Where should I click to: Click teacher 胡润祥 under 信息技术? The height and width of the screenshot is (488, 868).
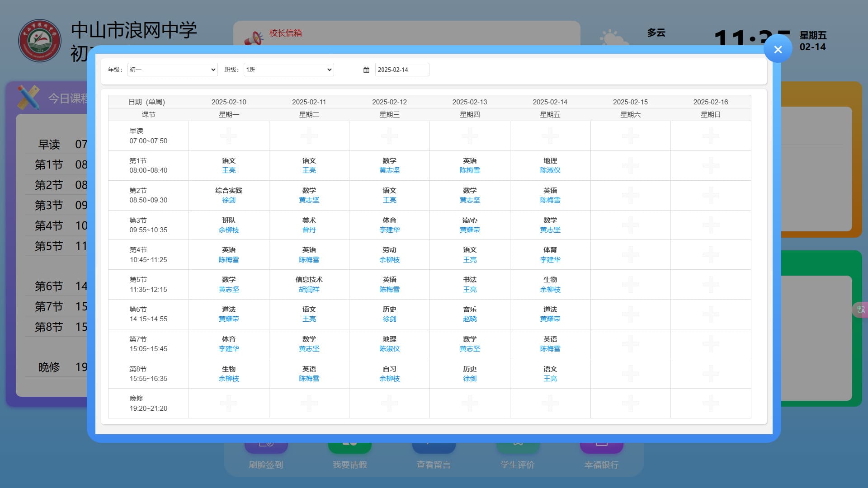click(x=309, y=290)
